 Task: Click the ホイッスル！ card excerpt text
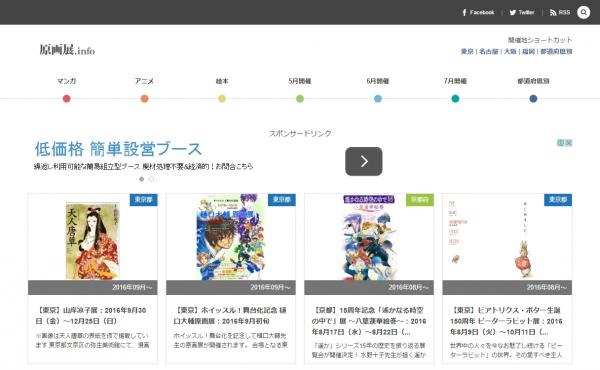[230, 340]
